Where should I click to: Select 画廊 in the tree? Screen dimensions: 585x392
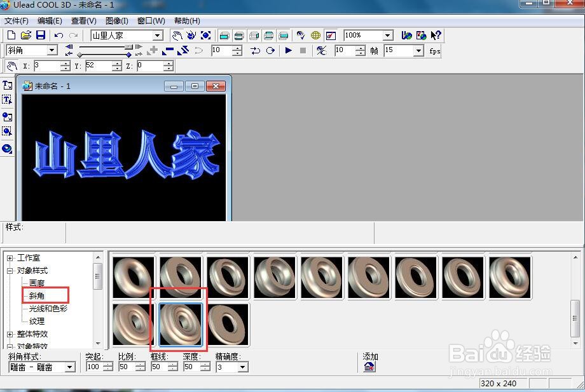point(37,283)
